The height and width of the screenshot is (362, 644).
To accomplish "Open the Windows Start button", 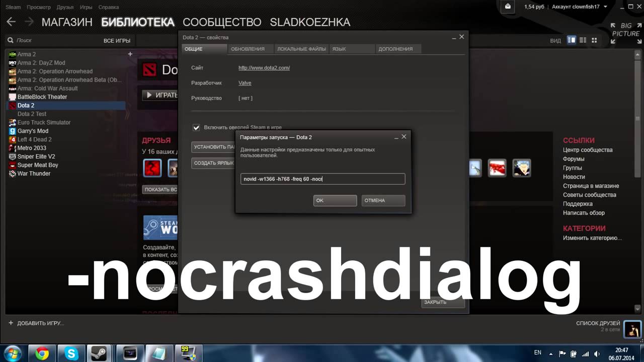I will (x=12, y=353).
